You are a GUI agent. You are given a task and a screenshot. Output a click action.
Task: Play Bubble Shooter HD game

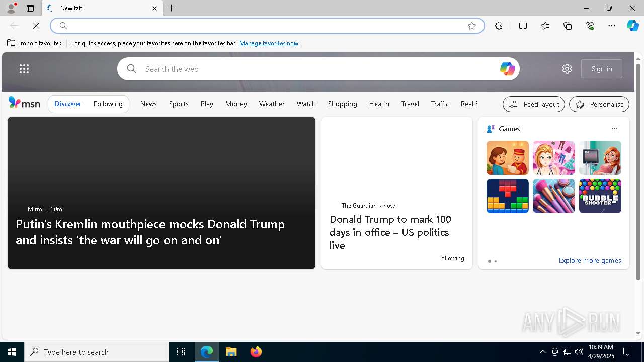(600, 196)
